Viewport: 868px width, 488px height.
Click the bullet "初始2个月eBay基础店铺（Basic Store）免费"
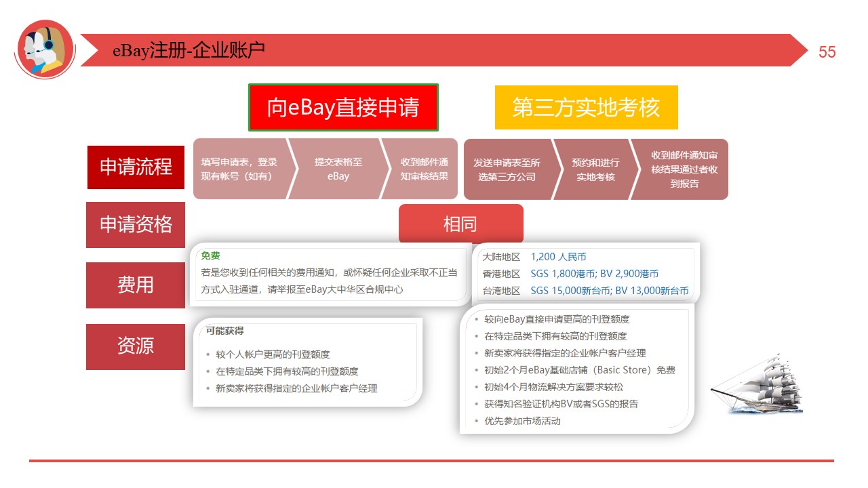580,370
